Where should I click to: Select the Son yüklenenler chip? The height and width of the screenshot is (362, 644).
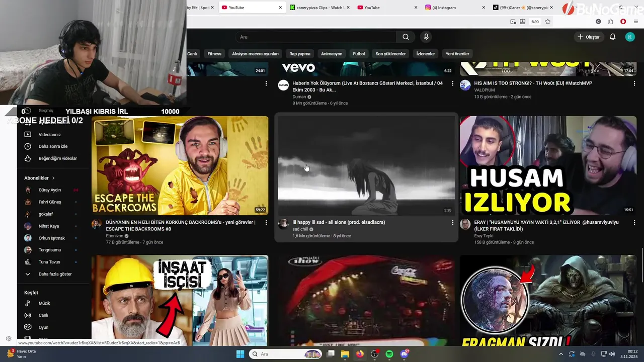[390, 54]
